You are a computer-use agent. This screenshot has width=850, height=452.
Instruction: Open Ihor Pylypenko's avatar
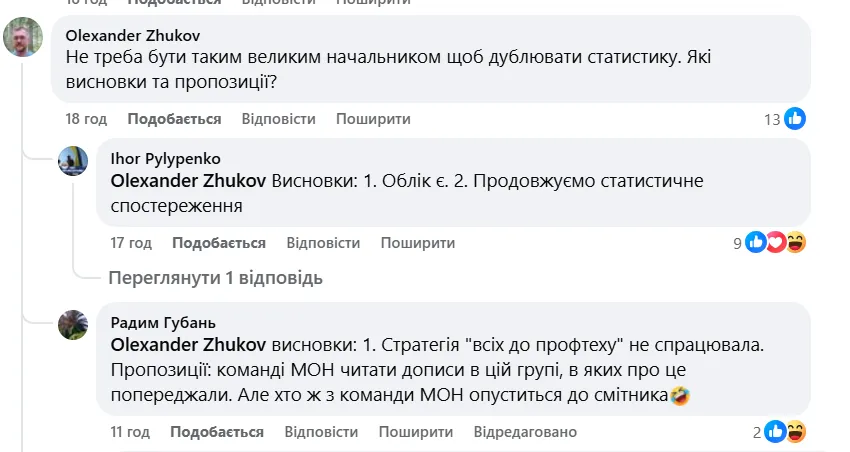pyautogui.click(x=73, y=161)
